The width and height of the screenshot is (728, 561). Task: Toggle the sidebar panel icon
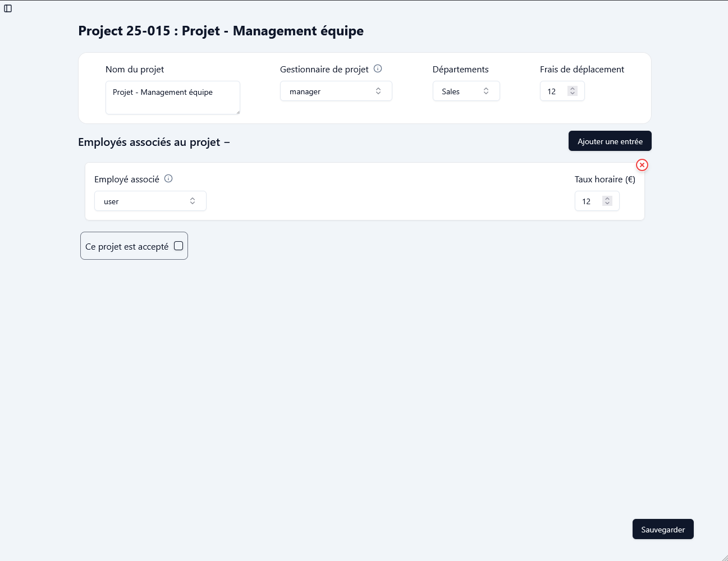tap(8, 8)
